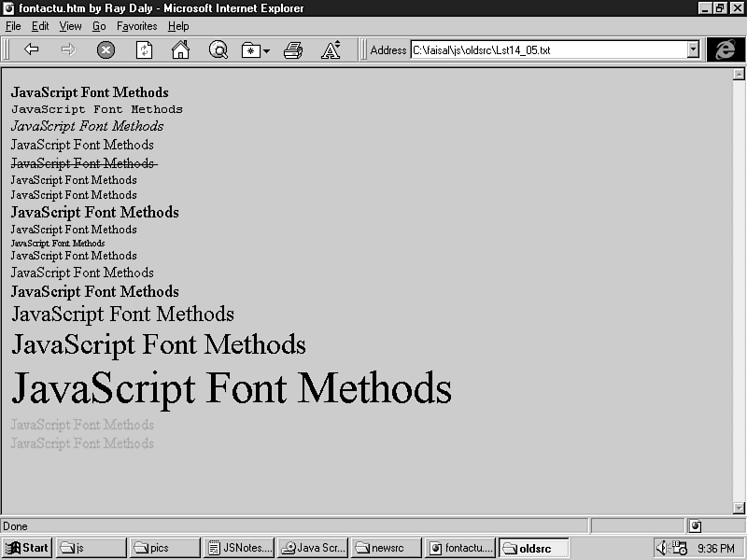Open the File menu
This screenshot has height=560, width=747.
click(13, 26)
